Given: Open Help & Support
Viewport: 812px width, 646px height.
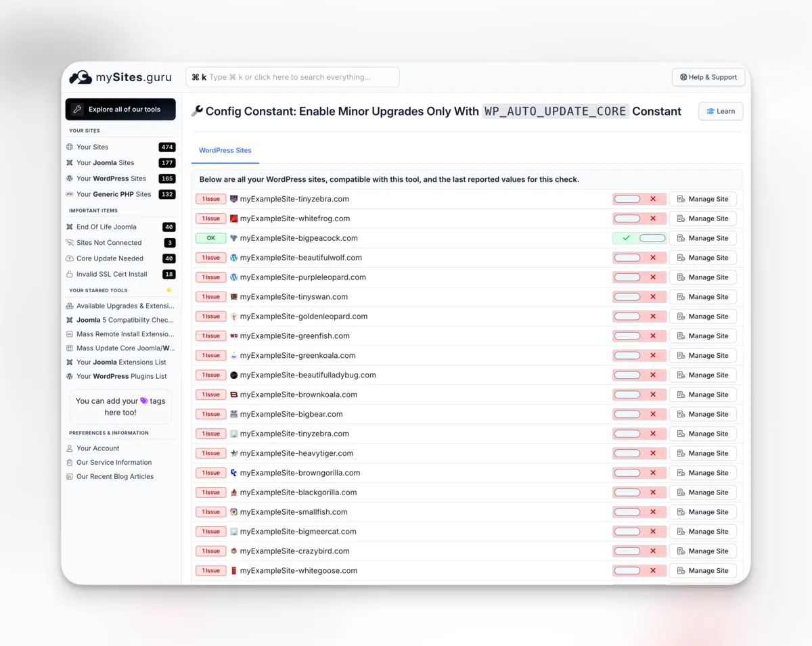Looking at the screenshot, I should coord(708,76).
